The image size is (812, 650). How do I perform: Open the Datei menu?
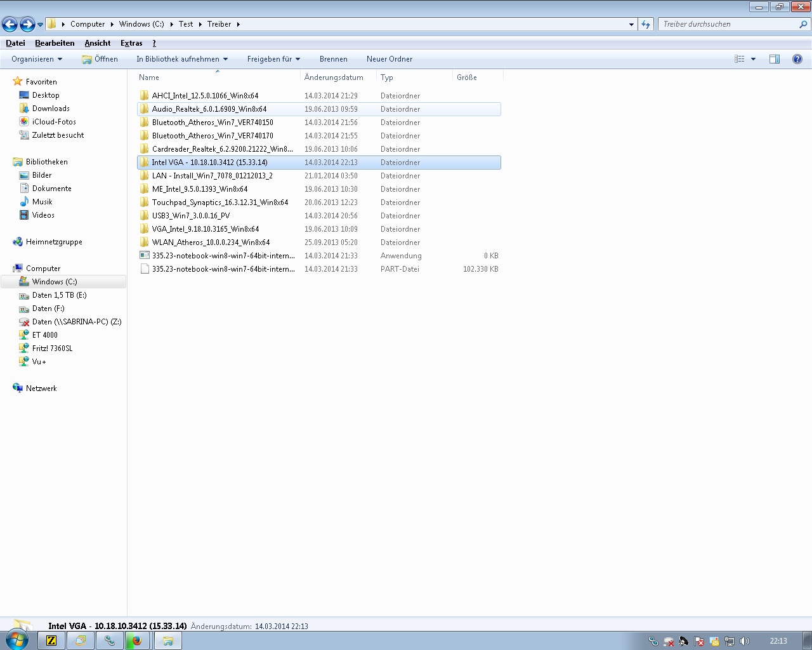tap(15, 43)
